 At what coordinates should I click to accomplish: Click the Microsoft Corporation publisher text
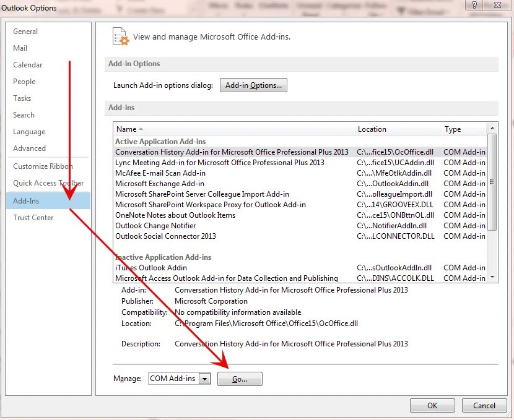pos(211,301)
